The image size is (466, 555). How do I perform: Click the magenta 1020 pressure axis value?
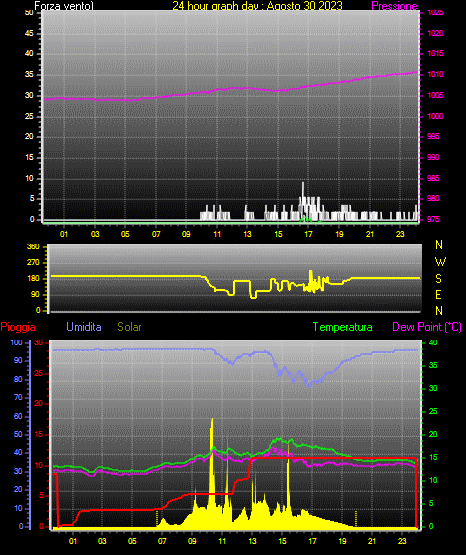435,33
